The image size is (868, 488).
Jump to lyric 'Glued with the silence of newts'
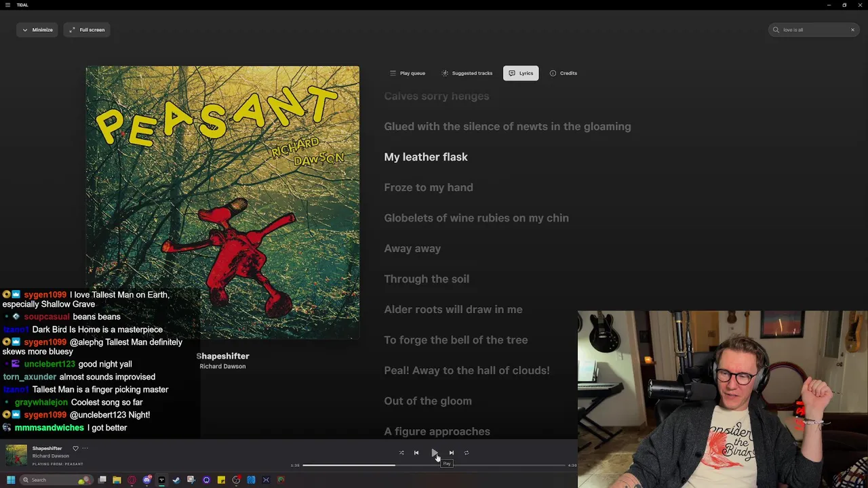tap(507, 127)
